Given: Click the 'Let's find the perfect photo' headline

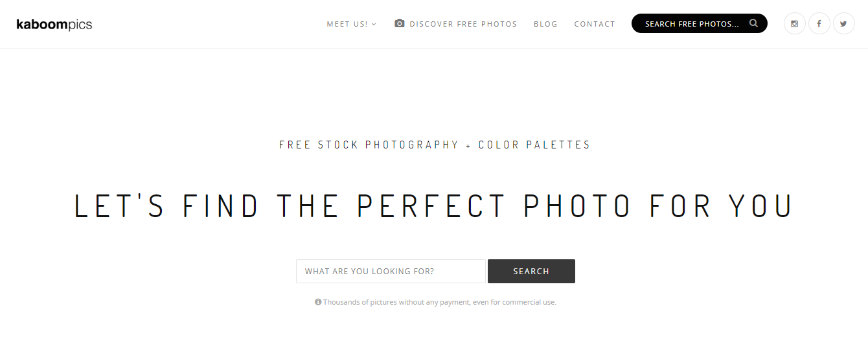Looking at the screenshot, I should 434,205.
